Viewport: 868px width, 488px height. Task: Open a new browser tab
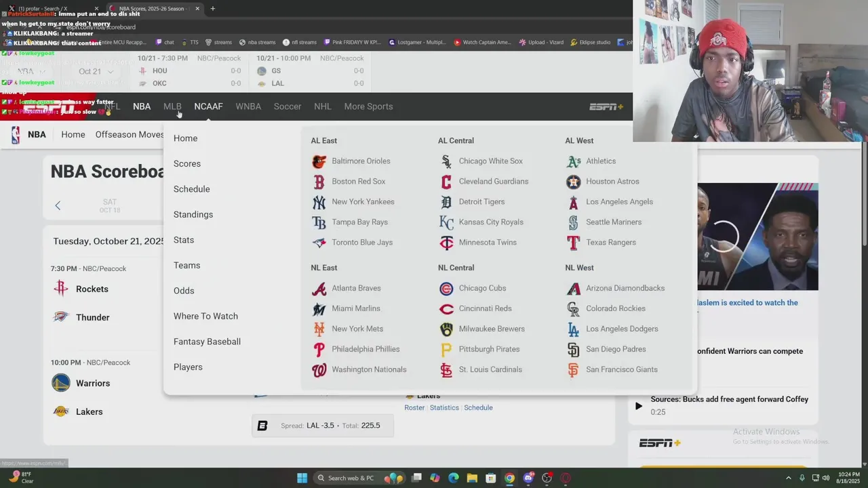coord(212,9)
